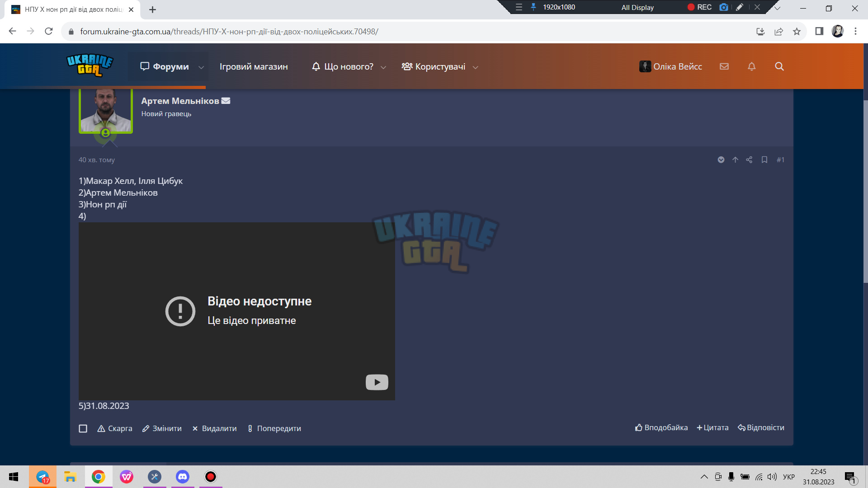Click the browser address bar URL

click(229, 32)
